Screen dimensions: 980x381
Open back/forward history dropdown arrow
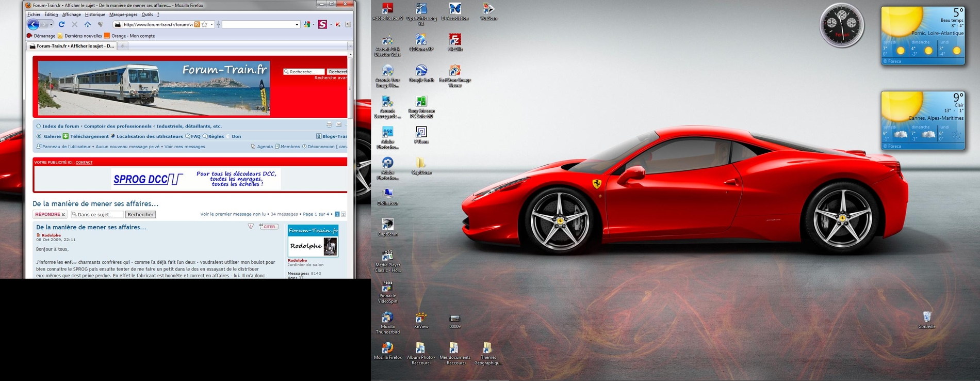pos(51,24)
